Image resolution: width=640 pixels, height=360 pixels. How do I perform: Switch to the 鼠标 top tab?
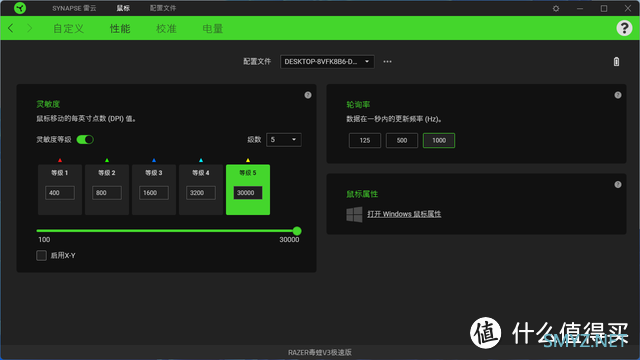123,8
